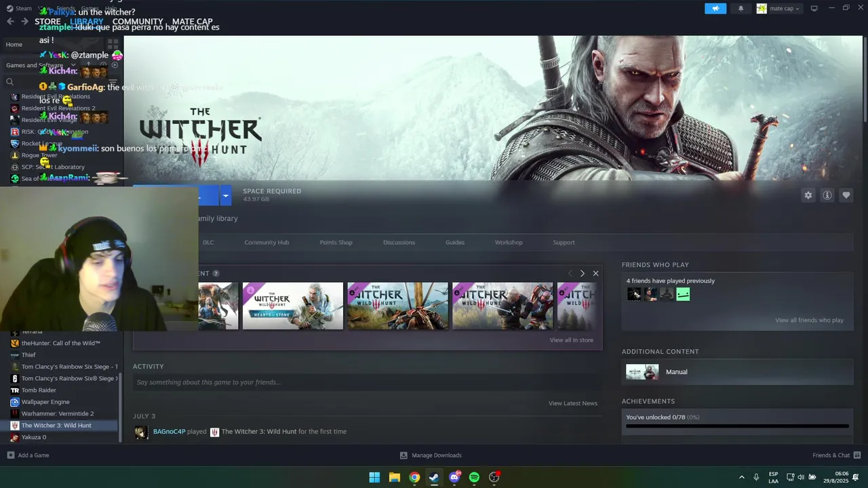
Task: Open the Discussions tab
Action: coord(399,242)
